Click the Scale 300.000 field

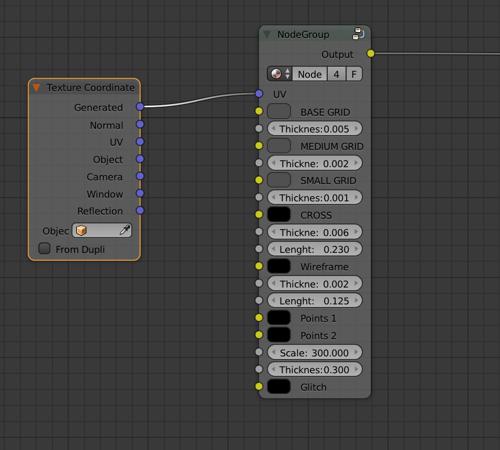point(315,352)
